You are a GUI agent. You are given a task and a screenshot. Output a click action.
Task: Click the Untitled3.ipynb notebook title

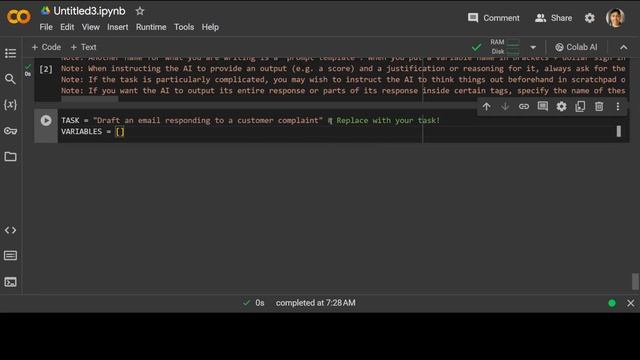coord(89,11)
